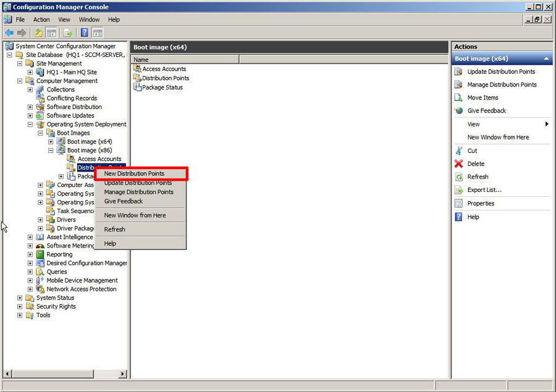Click the Move Items icon
556x392 pixels.
click(458, 98)
